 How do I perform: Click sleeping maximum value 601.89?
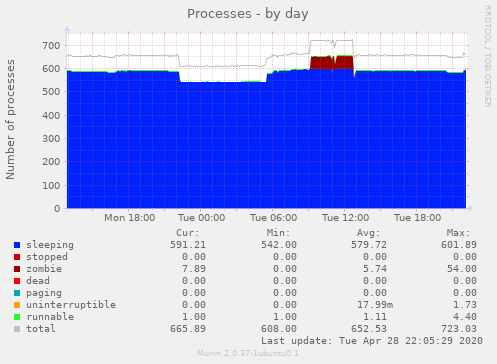459,245
